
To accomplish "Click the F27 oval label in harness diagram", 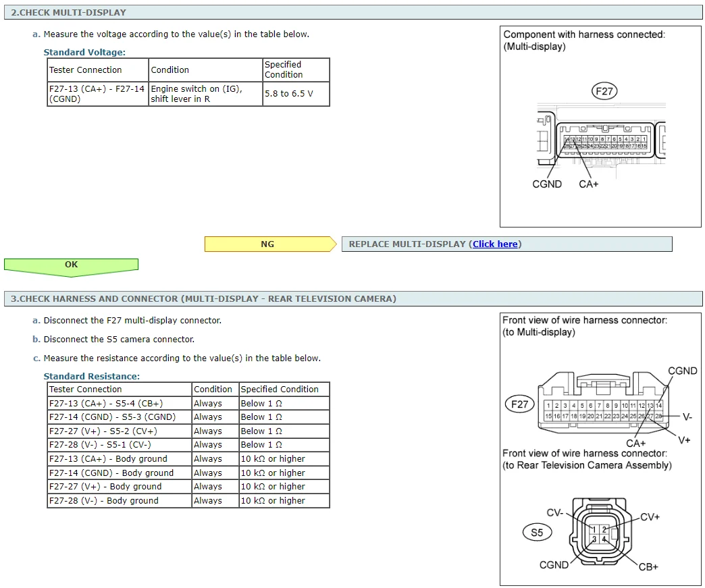I will (519, 404).
